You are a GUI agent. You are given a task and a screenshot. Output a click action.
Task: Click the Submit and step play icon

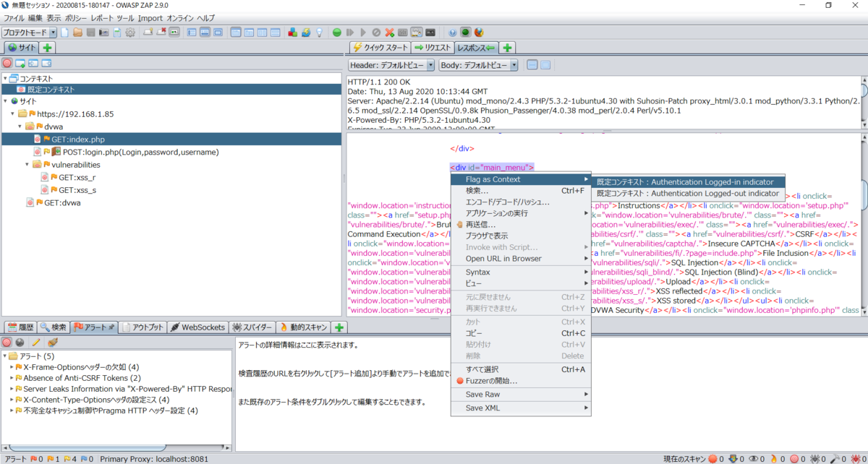(x=350, y=33)
